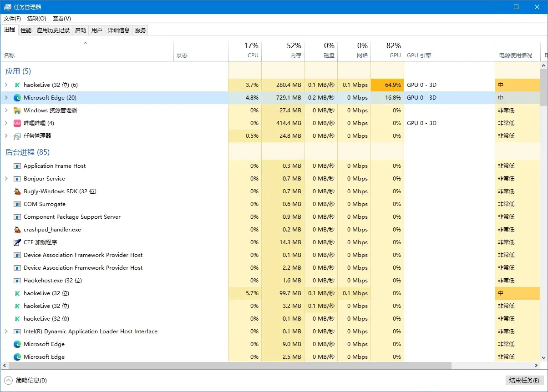Sort by the 磁盘 column header

click(321, 51)
